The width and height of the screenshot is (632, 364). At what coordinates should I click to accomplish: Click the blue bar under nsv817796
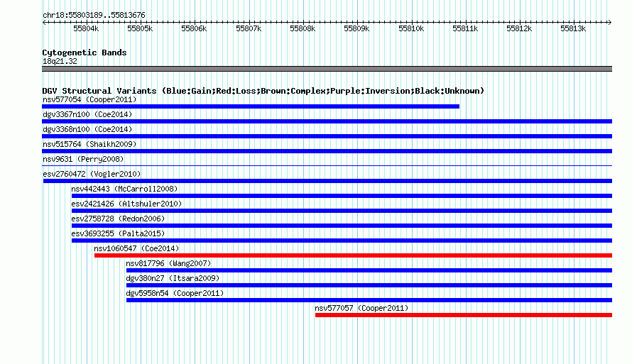coord(369,270)
